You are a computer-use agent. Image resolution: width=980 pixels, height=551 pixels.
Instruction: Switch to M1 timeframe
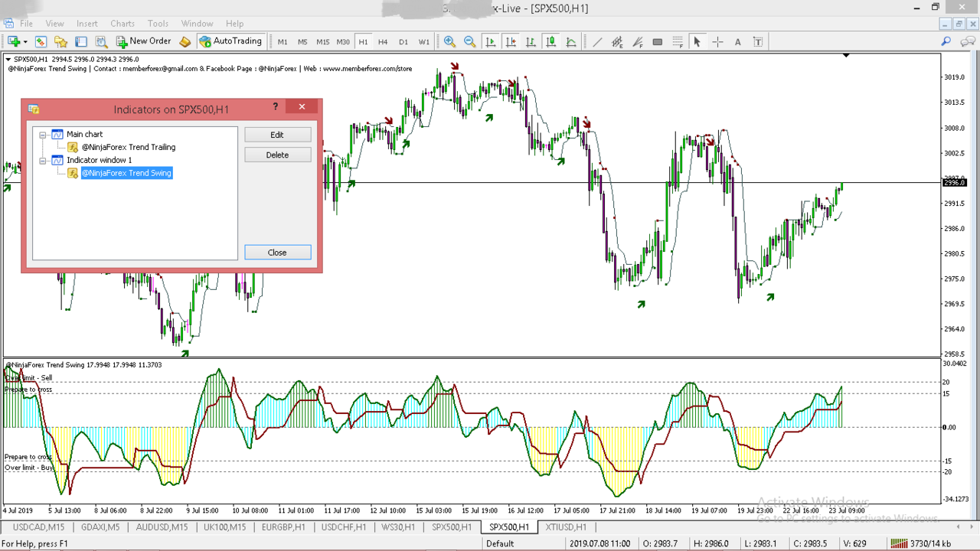[x=283, y=41]
